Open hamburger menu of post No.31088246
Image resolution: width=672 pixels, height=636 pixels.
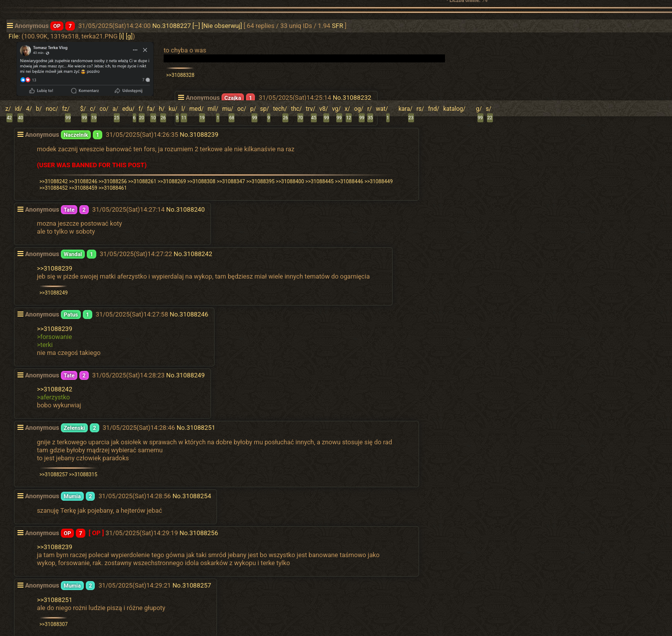pos(20,314)
